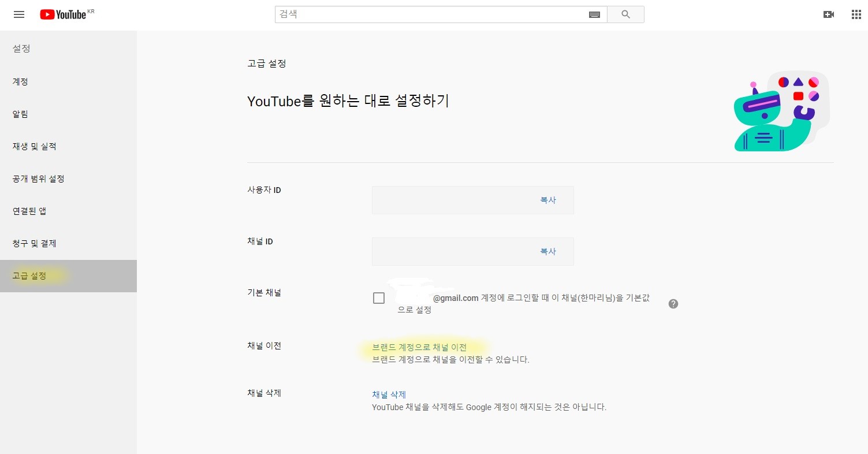Open 공개 범위 설정 section
868x454 pixels.
click(x=68, y=179)
